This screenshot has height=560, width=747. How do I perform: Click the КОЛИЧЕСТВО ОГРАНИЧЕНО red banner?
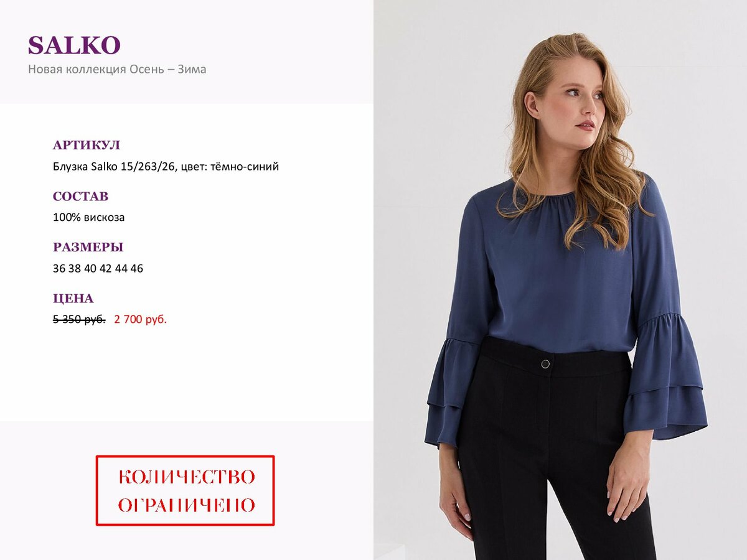tap(185, 490)
